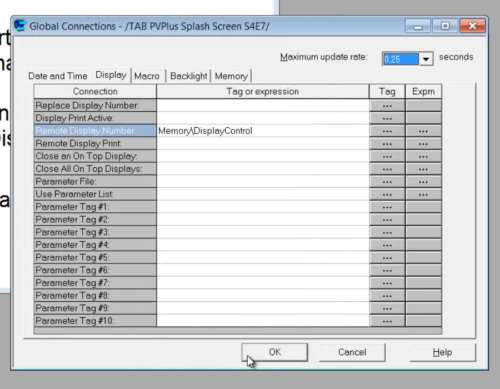Browse tags for Parameter Tag #5
The height and width of the screenshot is (389, 500).
387,258
